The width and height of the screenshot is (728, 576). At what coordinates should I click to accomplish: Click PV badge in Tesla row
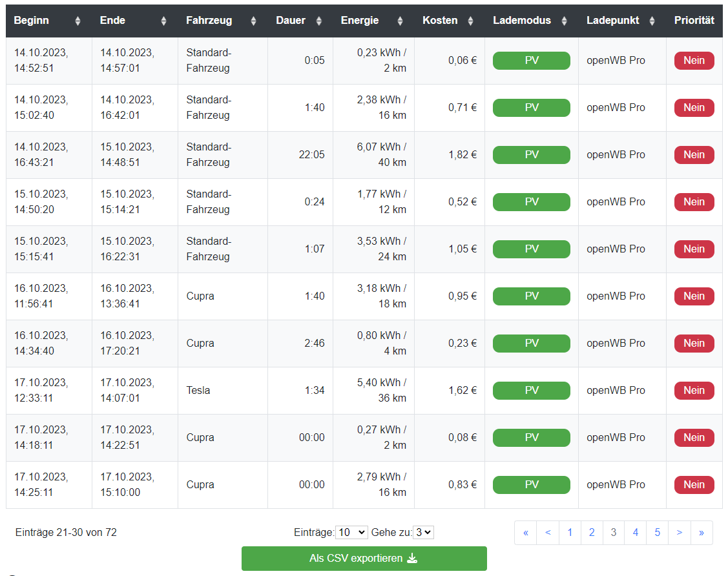(x=531, y=391)
